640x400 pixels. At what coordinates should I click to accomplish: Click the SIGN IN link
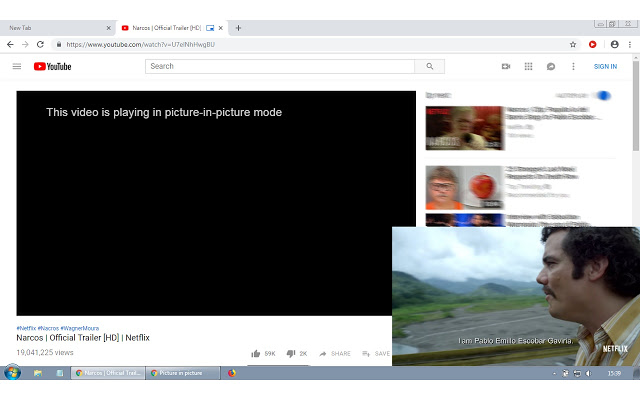605,66
